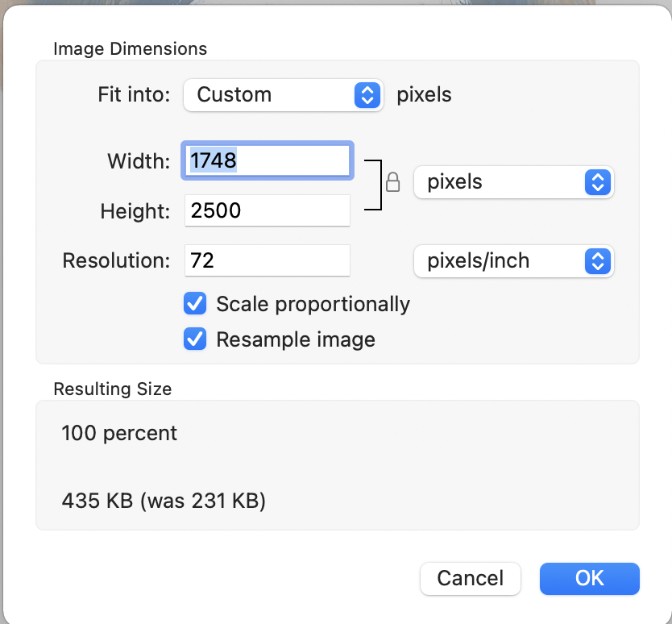Image resolution: width=672 pixels, height=624 pixels.
Task: Select Custom in the Fit into popup
Action: 284,95
